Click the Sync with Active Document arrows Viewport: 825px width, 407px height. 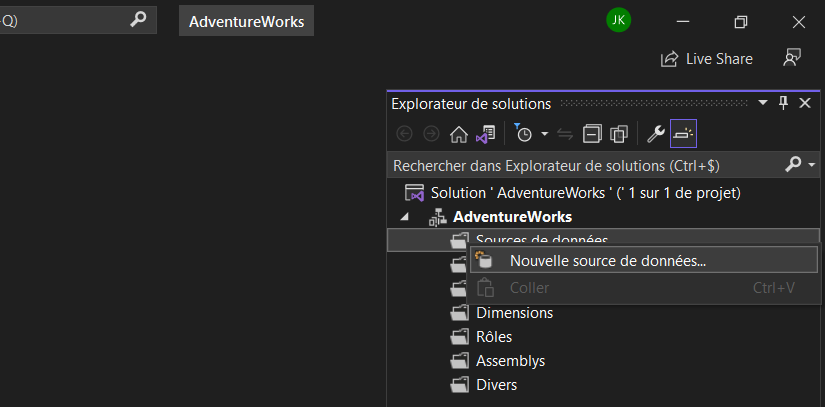[x=565, y=135]
